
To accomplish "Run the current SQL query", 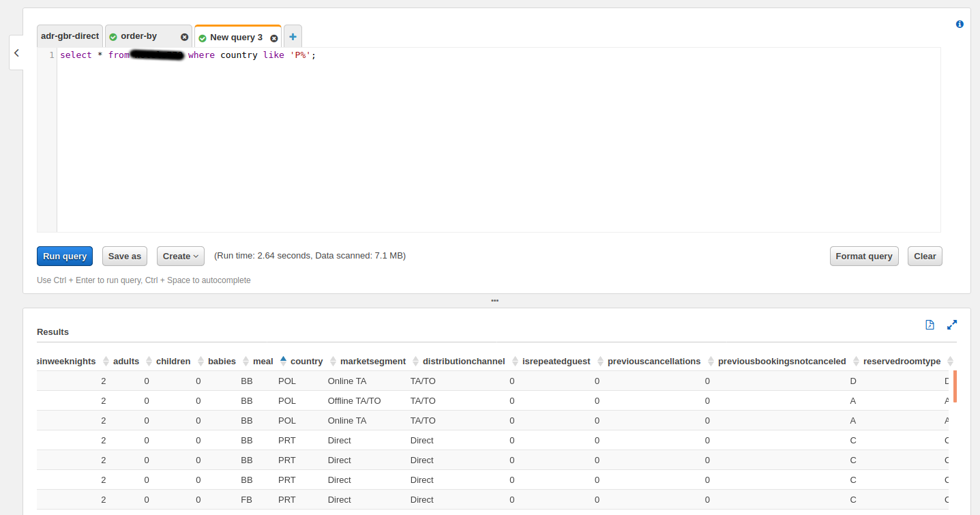I will (64, 256).
